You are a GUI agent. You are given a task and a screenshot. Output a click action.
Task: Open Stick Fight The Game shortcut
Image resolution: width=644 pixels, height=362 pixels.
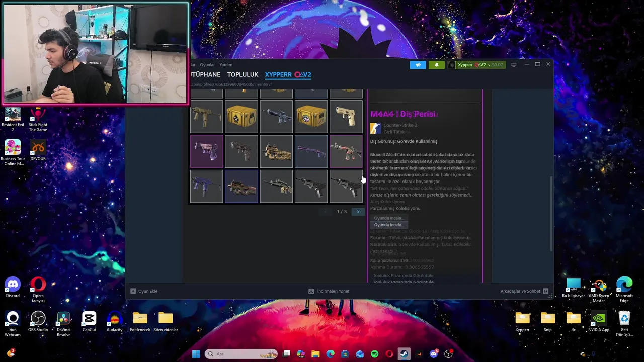38,119
